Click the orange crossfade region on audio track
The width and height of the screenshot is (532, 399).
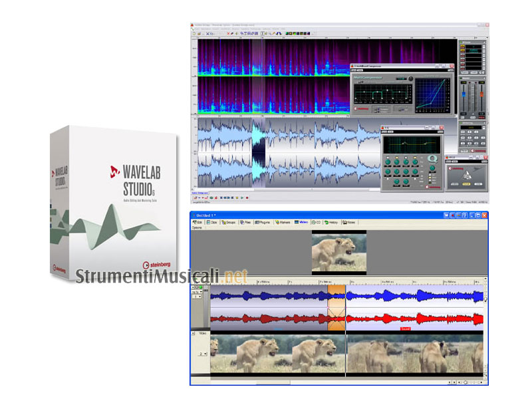337,308
